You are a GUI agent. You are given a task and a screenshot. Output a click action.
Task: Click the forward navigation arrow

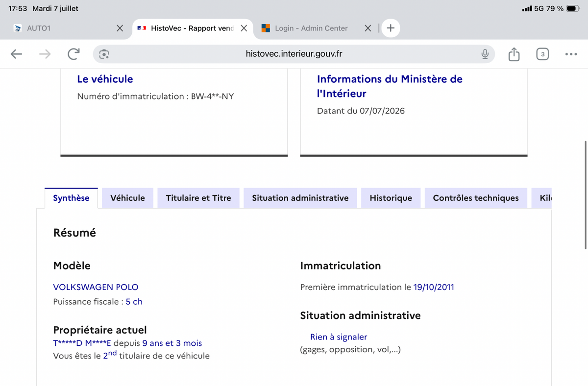click(45, 54)
